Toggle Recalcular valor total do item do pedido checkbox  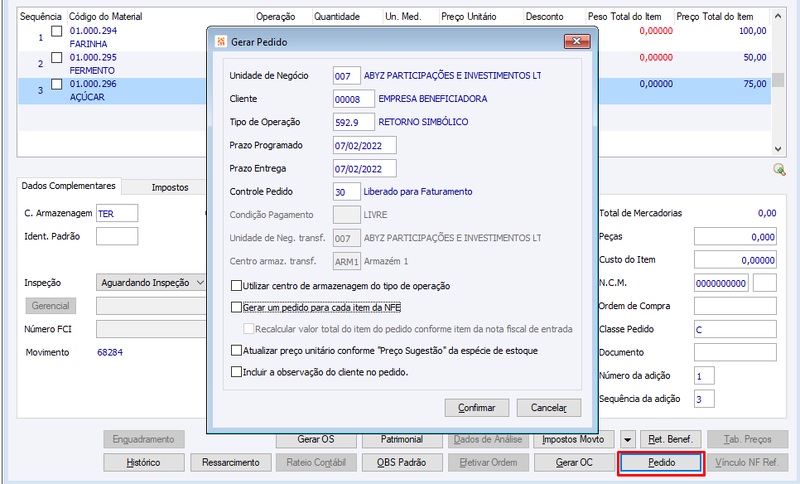[x=248, y=329]
